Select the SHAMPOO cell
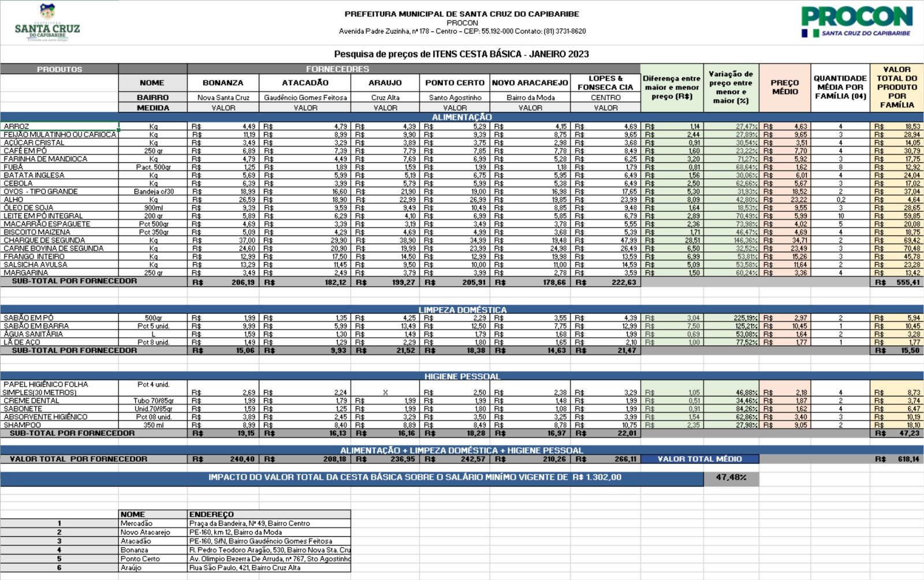924x580 pixels. point(59,425)
